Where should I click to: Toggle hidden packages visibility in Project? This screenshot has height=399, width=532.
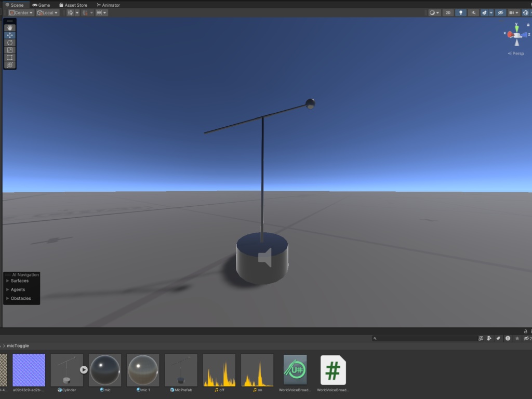click(527, 338)
